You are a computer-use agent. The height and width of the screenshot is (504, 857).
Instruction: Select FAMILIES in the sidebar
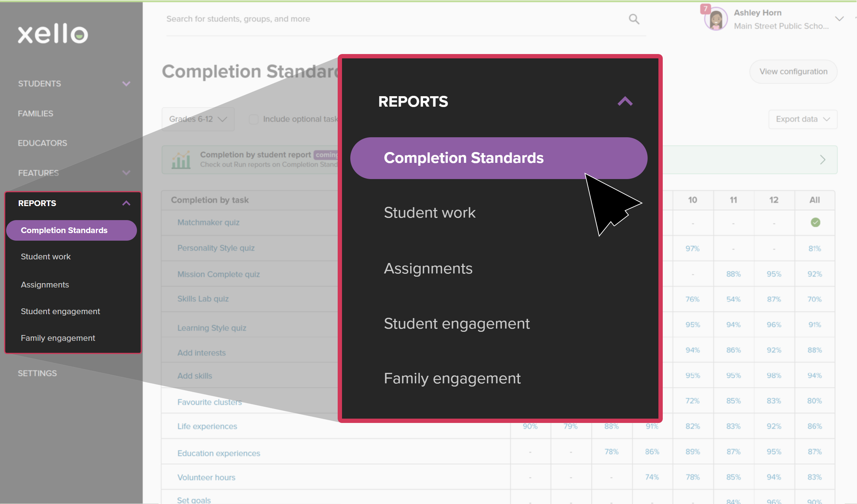[x=35, y=113]
